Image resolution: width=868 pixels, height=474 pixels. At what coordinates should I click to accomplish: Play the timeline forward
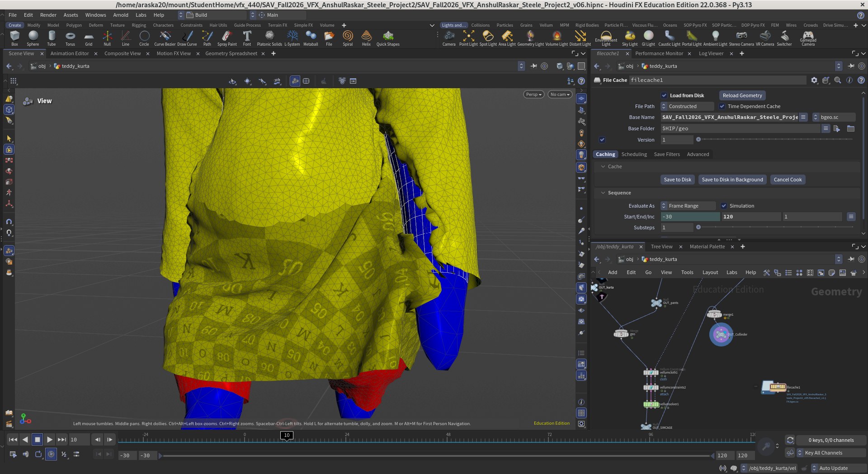[50, 439]
